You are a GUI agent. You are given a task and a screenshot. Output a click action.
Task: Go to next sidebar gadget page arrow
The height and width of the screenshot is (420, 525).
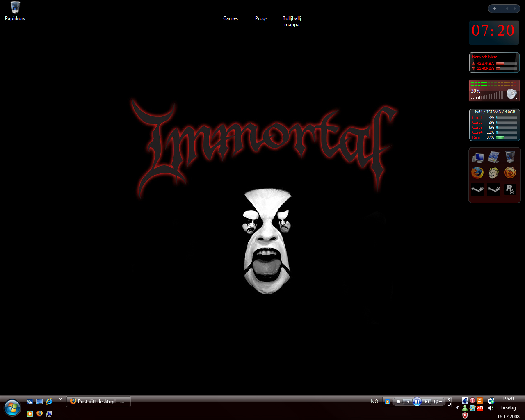(x=515, y=9)
